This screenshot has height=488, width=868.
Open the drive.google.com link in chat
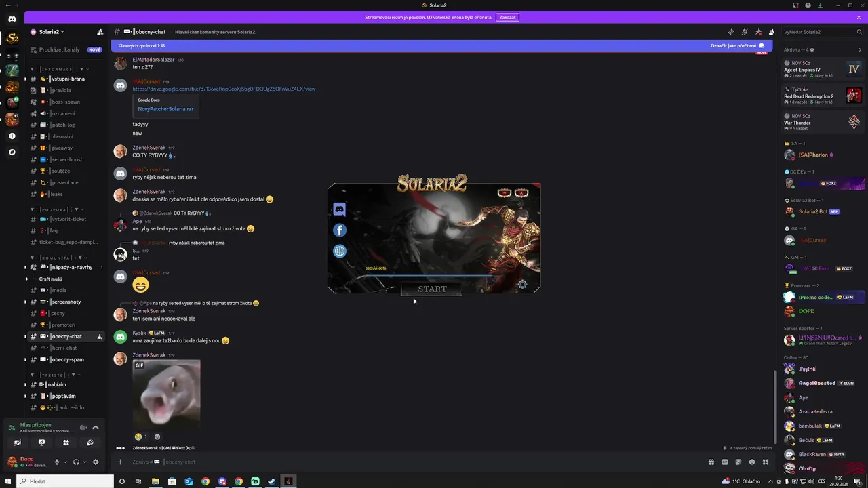click(224, 89)
